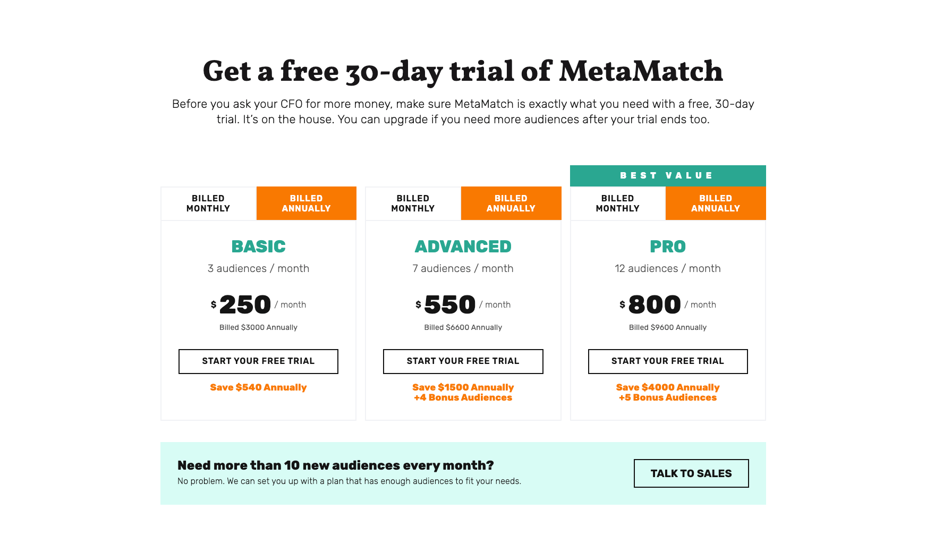Screen dimensions: 926x560
Task: Click the ADVANCED plan heading
Action: (463, 247)
